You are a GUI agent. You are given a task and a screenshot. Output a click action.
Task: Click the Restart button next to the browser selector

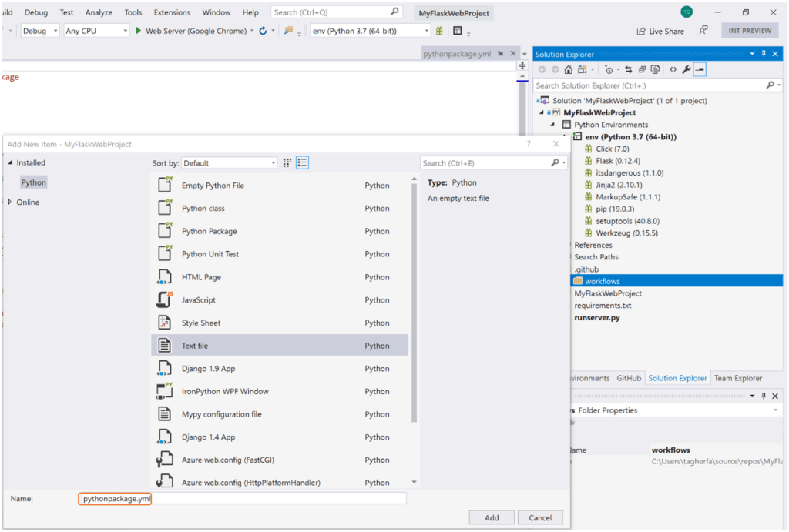click(262, 31)
